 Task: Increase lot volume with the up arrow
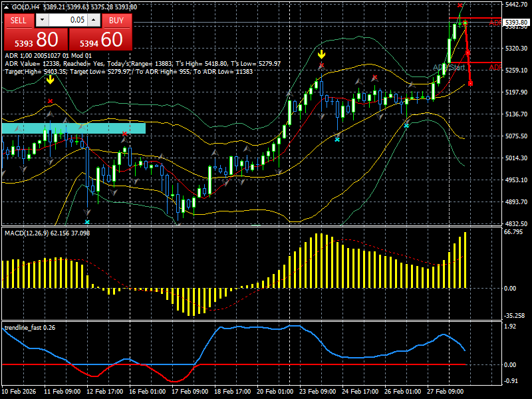point(94,20)
